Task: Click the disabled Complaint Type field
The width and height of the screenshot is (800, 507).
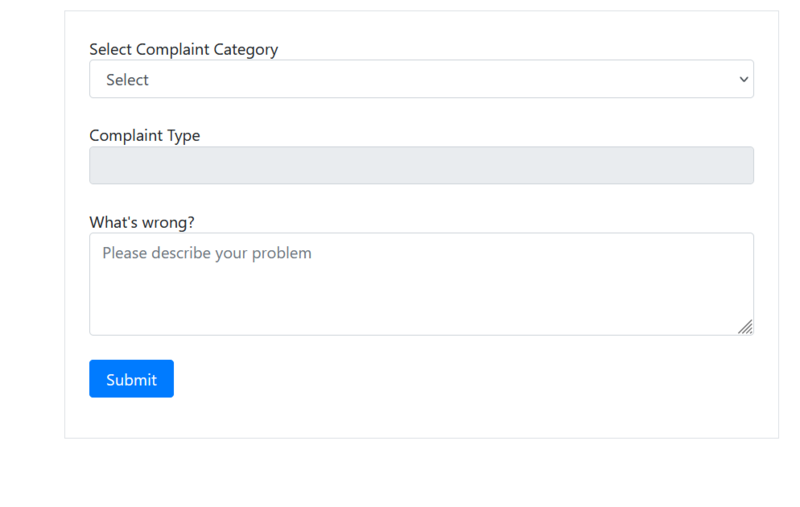Action: [x=421, y=166]
